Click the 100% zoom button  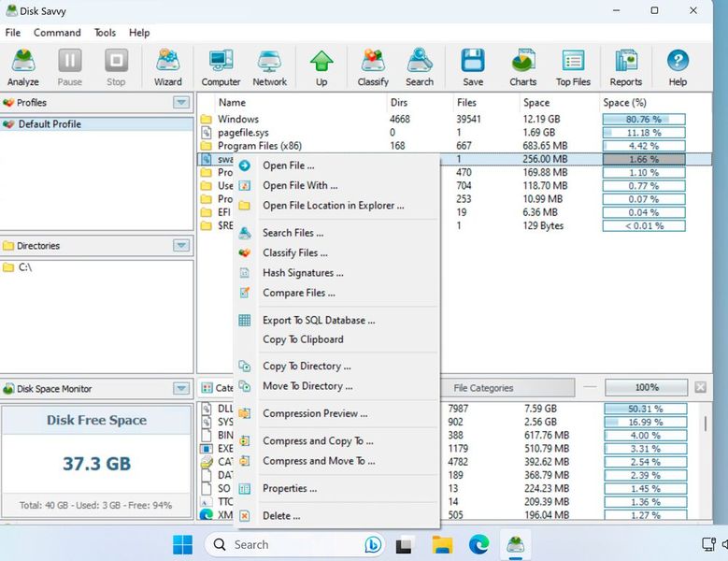pos(647,388)
